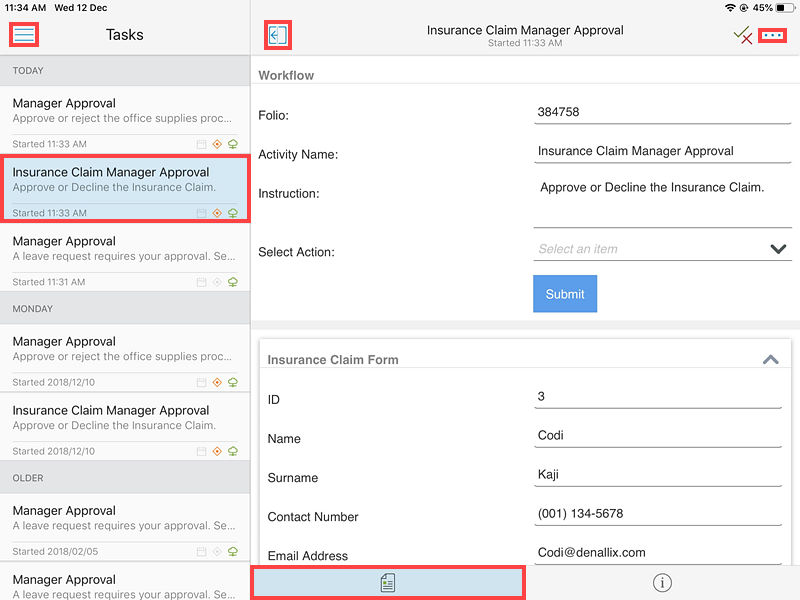Screen dimensions: 800x600
Task: Click the dropdown chevron in Select Action
Action: tap(778, 249)
